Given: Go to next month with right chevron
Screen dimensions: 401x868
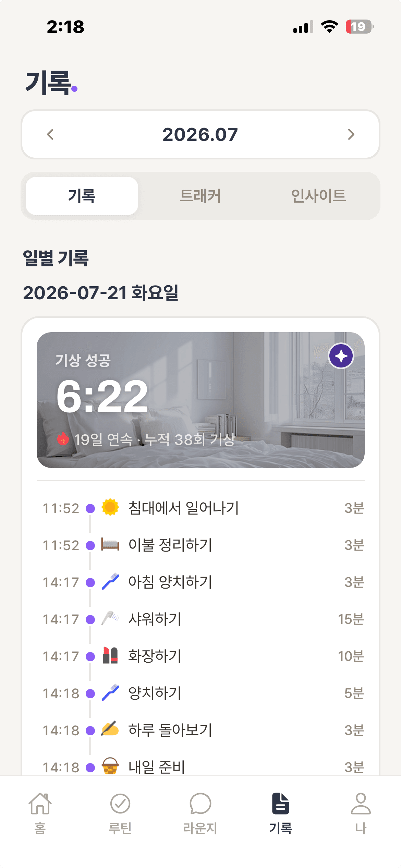Looking at the screenshot, I should (x=351, y=134).
